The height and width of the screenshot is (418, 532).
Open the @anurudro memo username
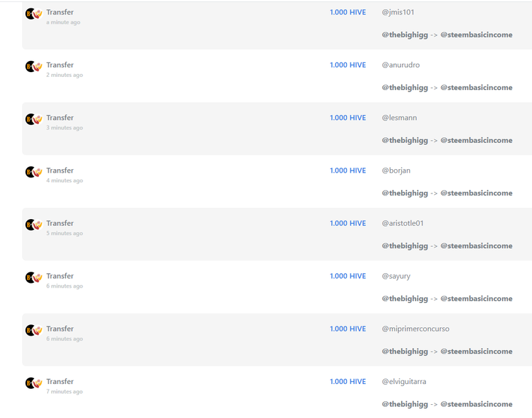coord(400,65)
